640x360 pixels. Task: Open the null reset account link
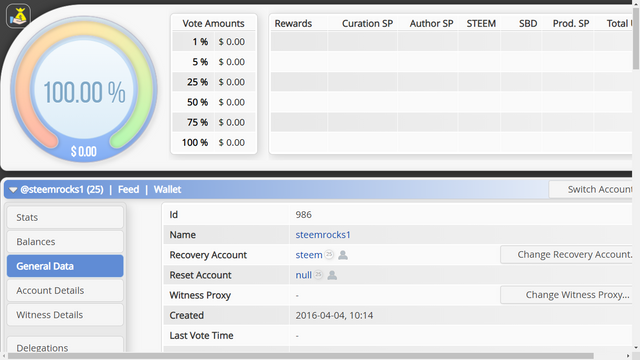(304, 275)
